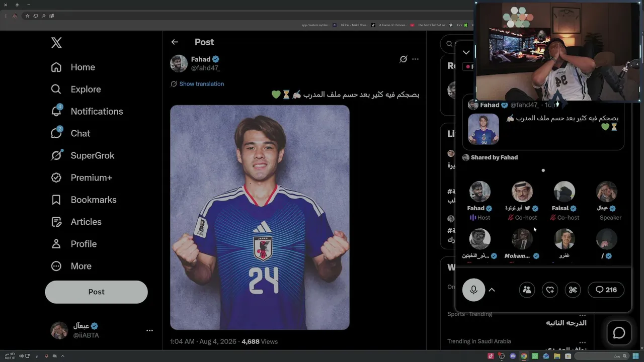Click the floating chat bubble button
This screenshot has width=644, height=362.
click(x=619, y=333)
